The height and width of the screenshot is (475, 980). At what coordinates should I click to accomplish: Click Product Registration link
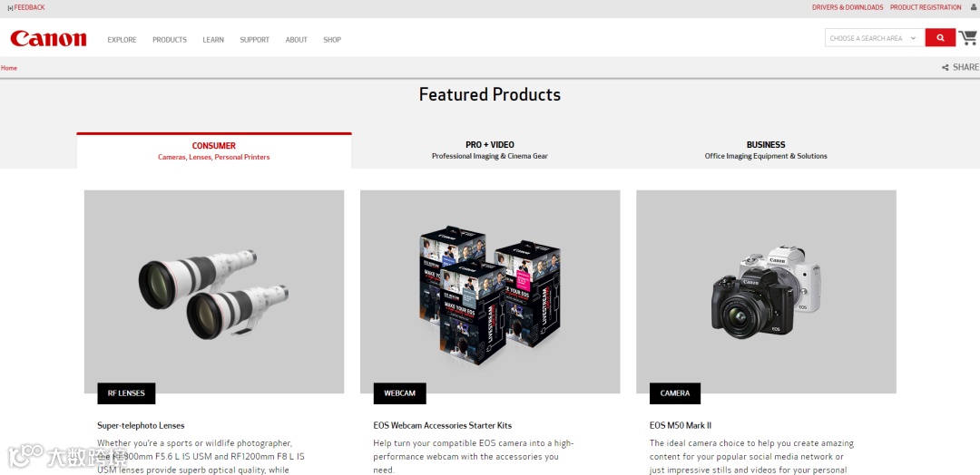click(926, 7)
